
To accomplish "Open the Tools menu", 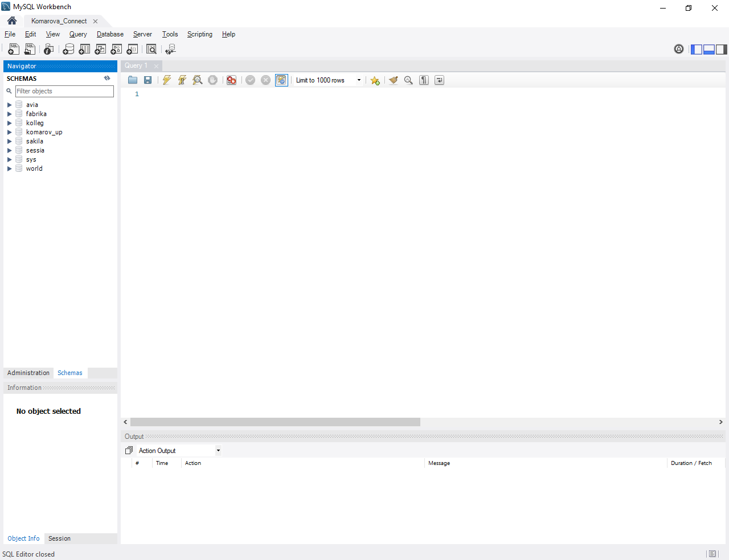I will [170, 34].
